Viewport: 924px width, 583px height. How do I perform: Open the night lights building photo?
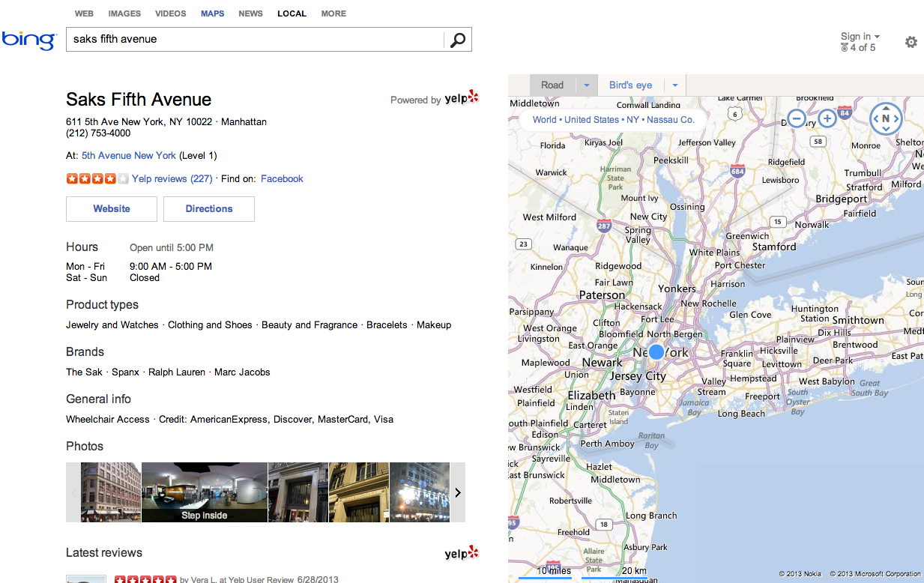point(420,492)
